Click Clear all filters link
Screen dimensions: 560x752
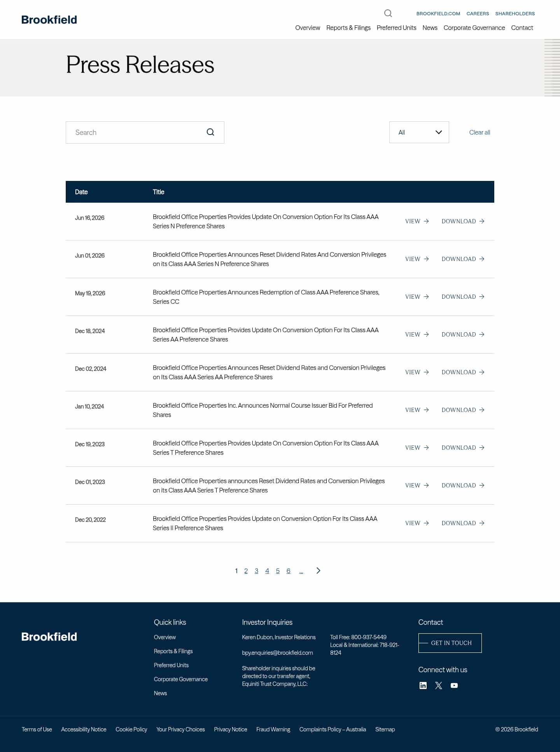(x=479, y=132)
